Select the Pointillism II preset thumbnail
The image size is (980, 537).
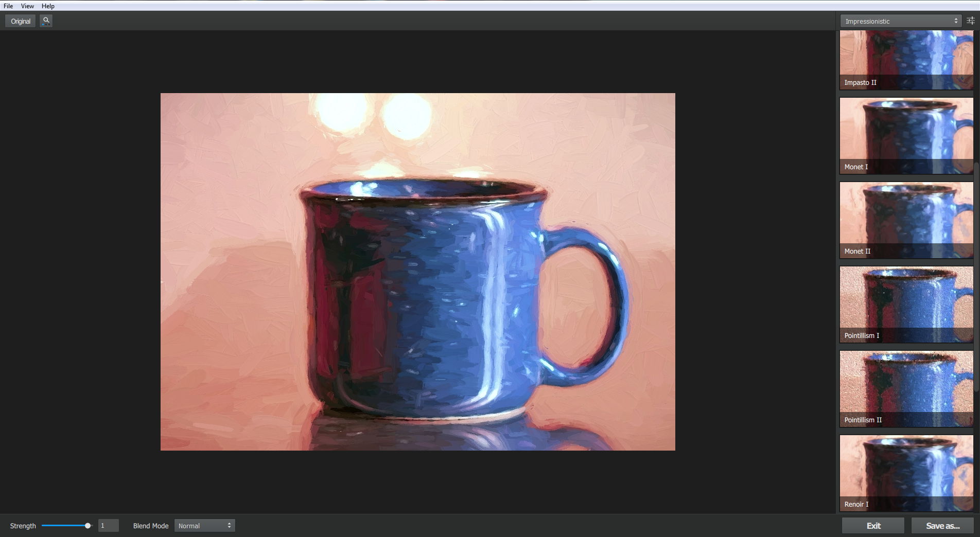[x=906, y=389]
